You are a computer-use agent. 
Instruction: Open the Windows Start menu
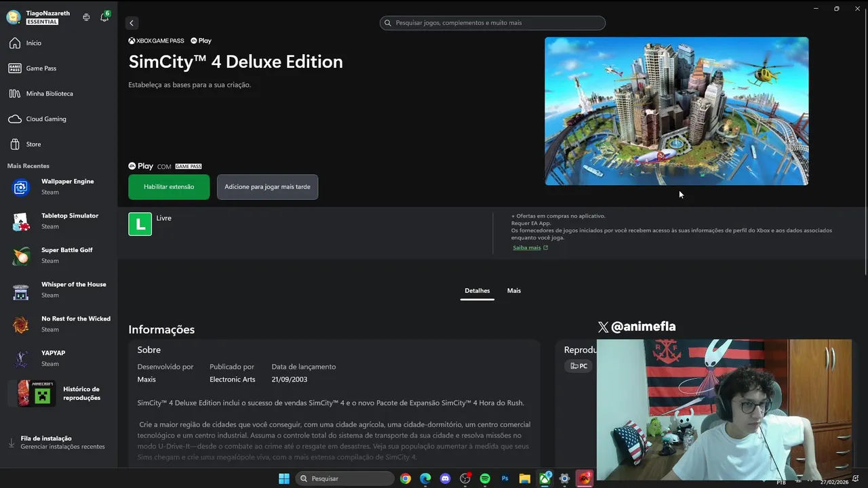pos(284,479)
